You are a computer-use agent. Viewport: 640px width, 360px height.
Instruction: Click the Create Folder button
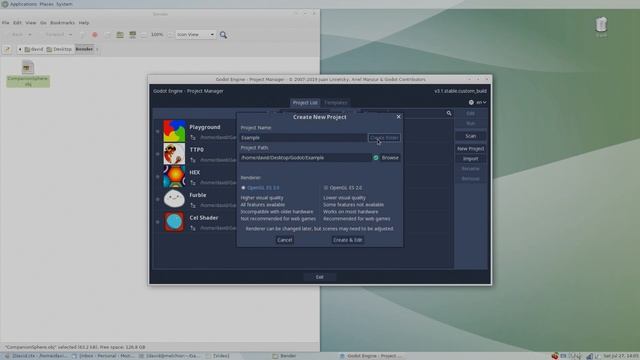384,138
